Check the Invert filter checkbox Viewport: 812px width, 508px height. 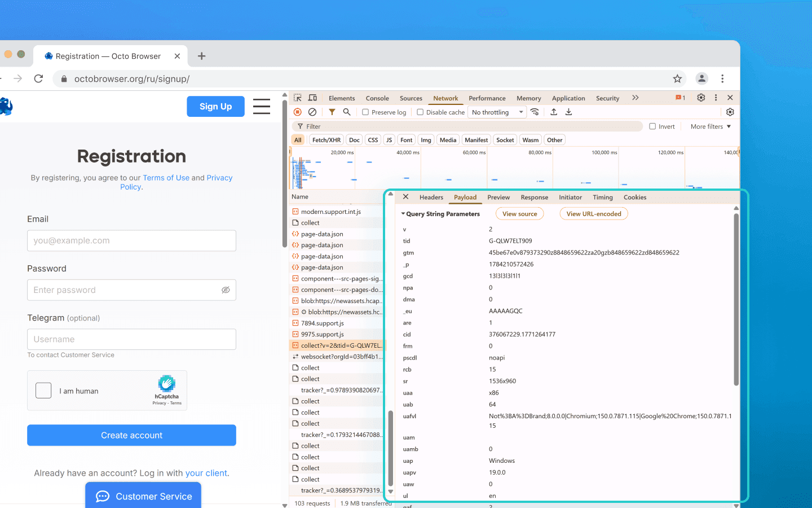click(652, 126)
